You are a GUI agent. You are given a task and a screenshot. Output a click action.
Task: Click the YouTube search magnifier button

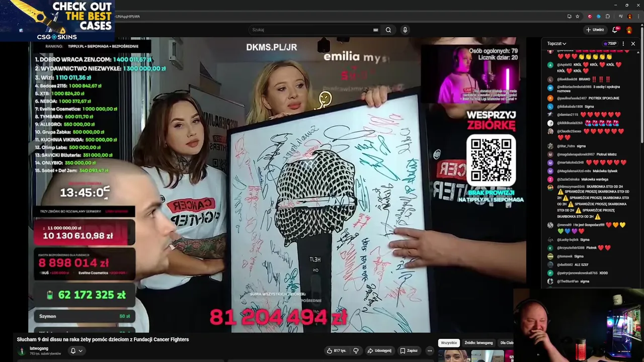[x=388, y=30]
